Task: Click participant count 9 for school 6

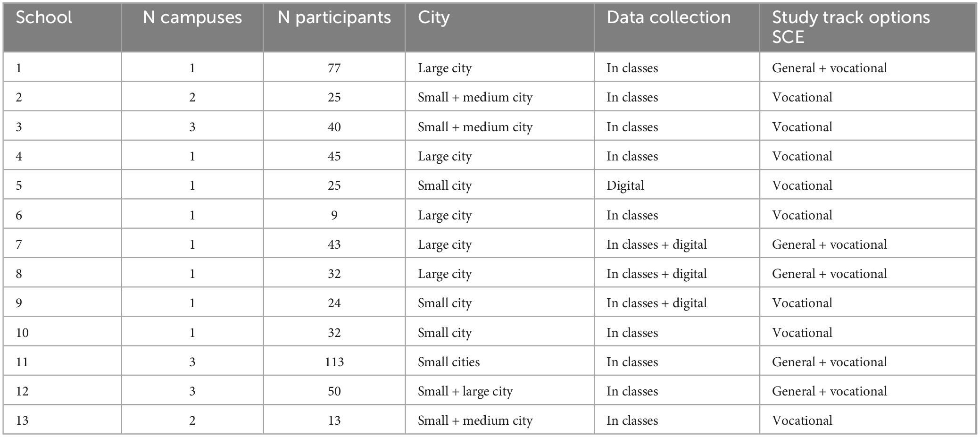Action: tap(334, 215)
